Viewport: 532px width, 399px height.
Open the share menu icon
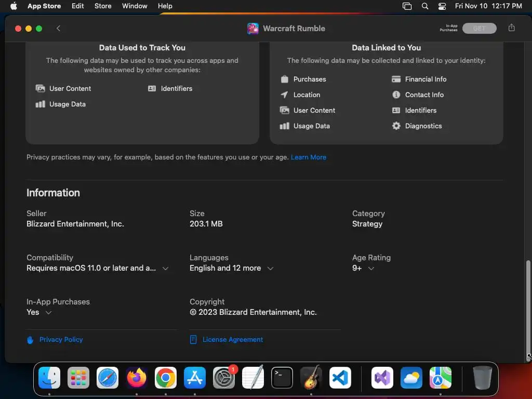[511, 28]
